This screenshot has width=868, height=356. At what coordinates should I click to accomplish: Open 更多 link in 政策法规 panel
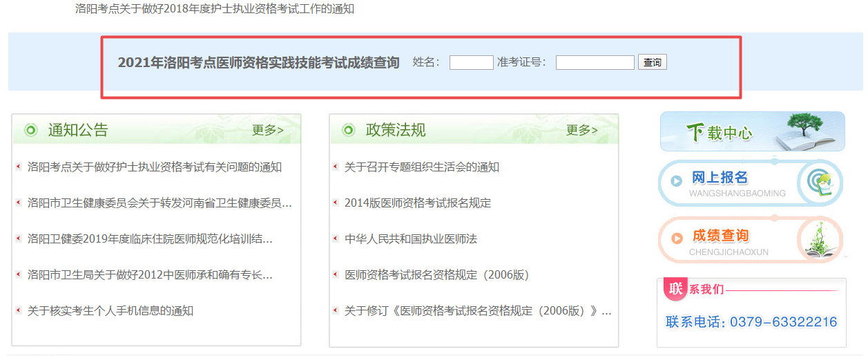pos(582,130)
